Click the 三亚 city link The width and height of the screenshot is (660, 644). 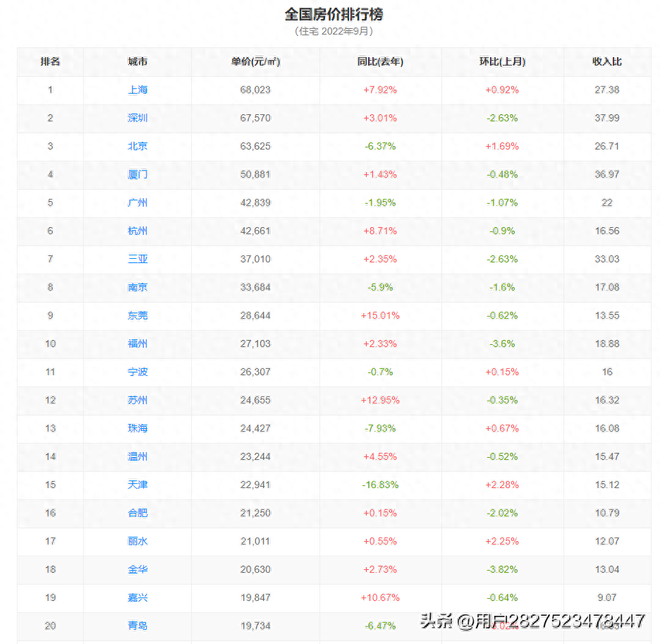137,259
